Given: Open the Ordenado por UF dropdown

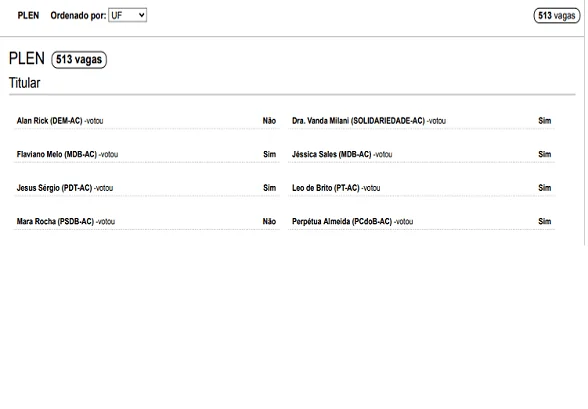Looking at the screenshot, I should click(128, 15).
